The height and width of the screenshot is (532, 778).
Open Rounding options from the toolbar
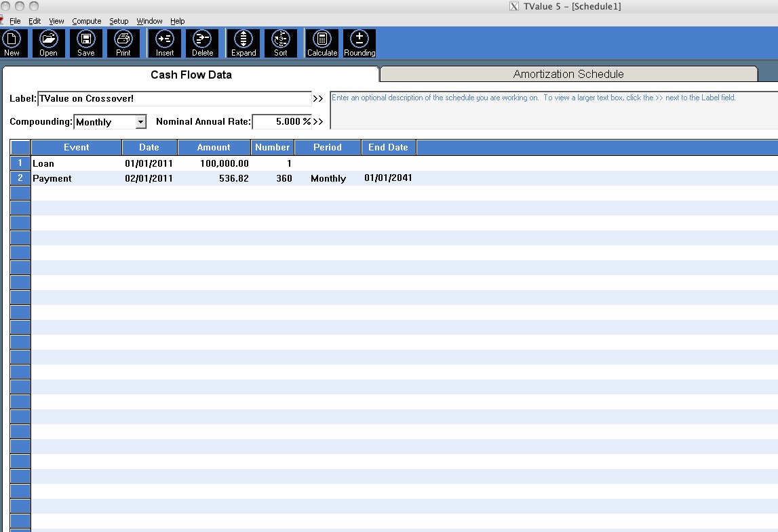click(x=359, y=43)
